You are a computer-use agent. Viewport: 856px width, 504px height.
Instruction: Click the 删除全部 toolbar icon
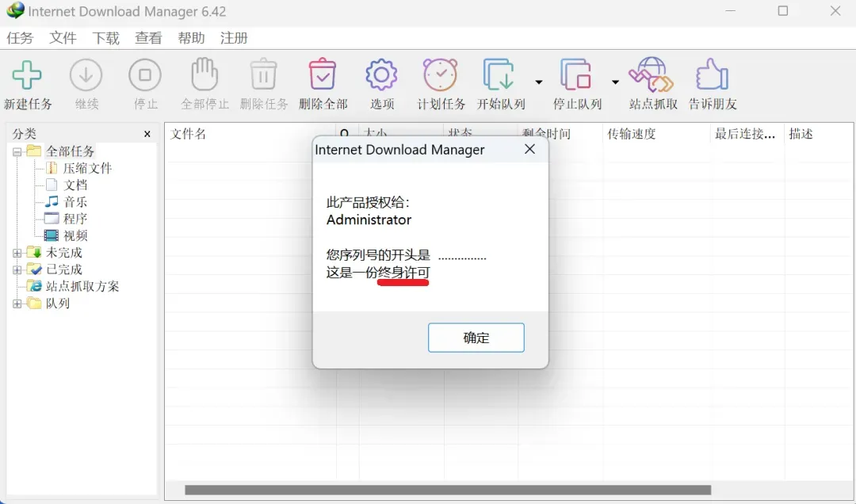(323, 74)
